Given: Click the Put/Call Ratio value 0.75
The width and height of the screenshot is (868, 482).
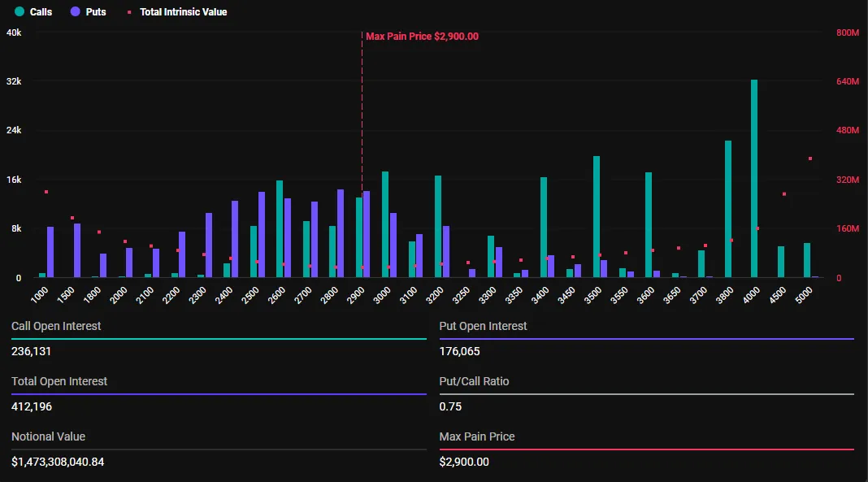Looking at the screenshot, I should pyautogui.click(x=450, y=406).
